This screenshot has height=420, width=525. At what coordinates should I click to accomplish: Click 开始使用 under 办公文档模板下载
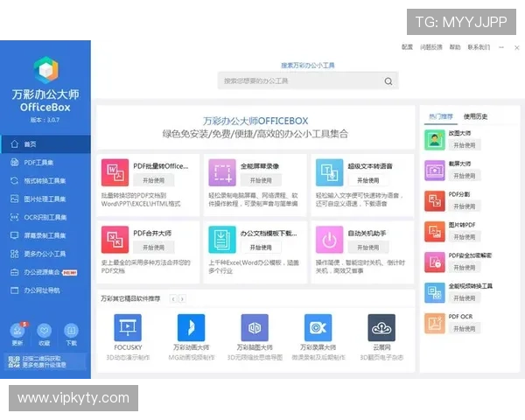point(261,248)
